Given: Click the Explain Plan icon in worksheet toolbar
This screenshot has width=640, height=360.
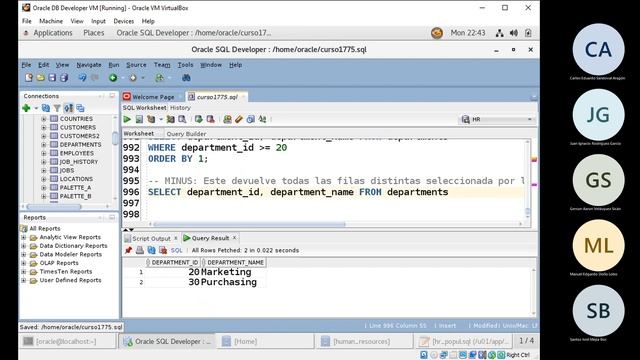Looking at the screenshot, I should click(151, 119).
